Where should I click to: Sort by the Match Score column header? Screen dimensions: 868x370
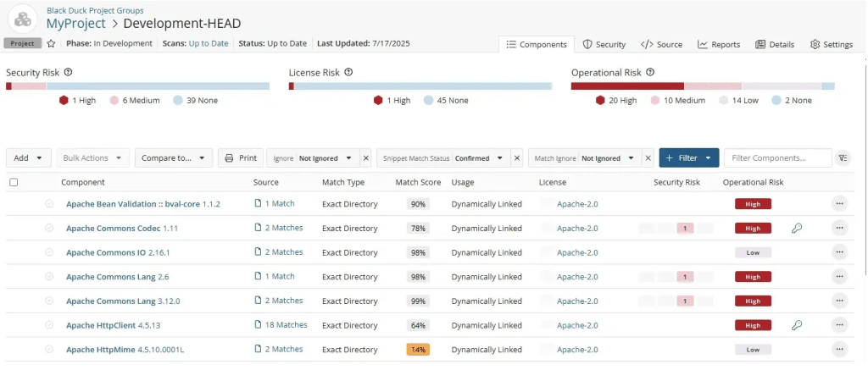(418, 182)
